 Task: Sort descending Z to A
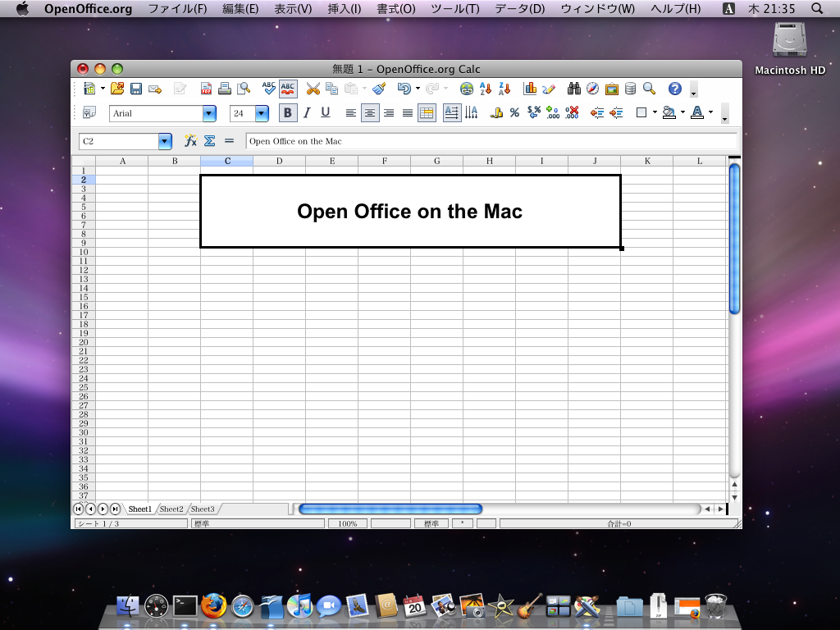pos(504,89)
